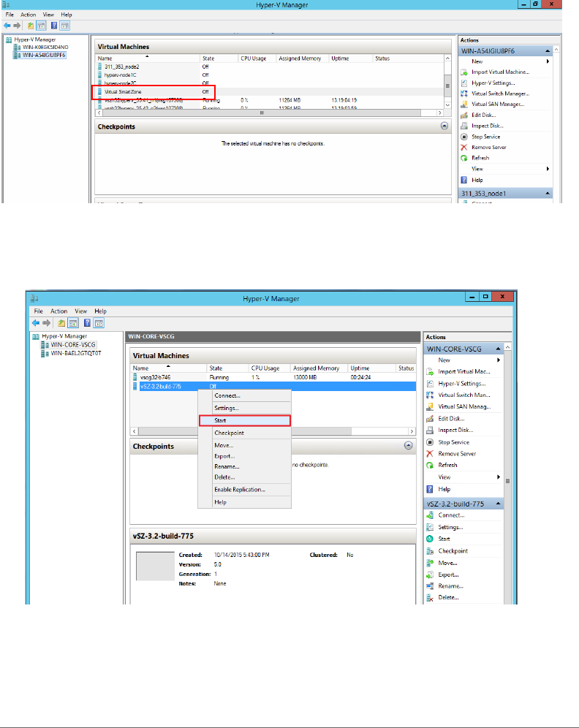Image resolution: width=579 pixels, height=728 pixels.
Task: Click Up folder icon in WIN-A54JGIU8PF6 window toolbar
Action: (x=31, y=26)
